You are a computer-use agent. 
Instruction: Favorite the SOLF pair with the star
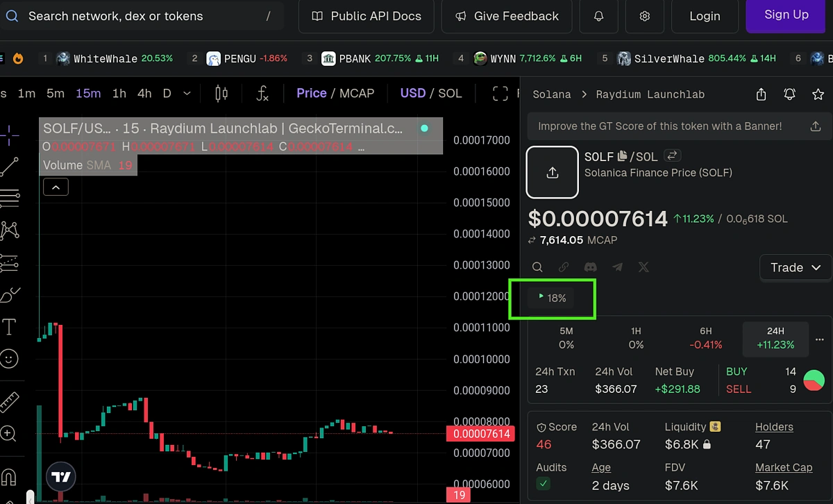tap(818, 94)
